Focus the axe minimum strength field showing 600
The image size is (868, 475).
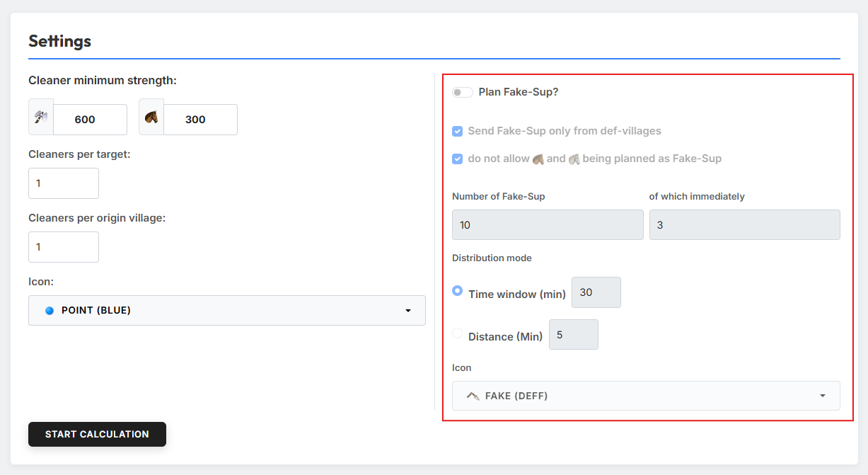click(90, 120)
